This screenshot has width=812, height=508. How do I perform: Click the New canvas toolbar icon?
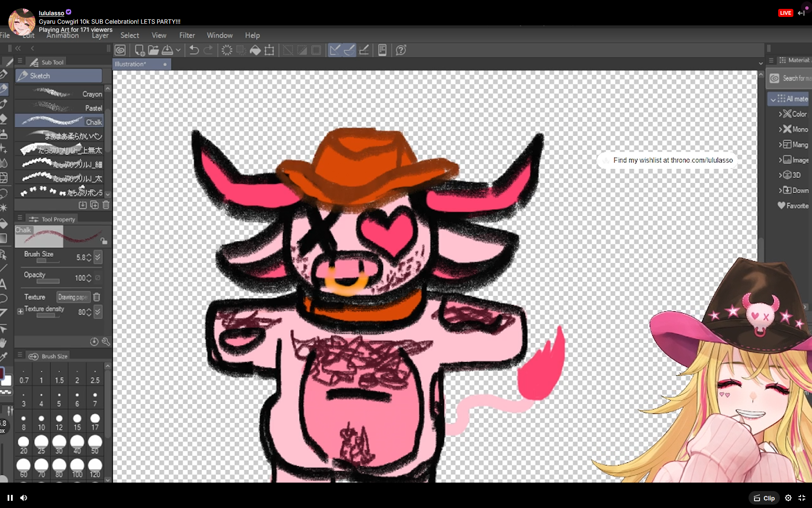coord(139,50)
